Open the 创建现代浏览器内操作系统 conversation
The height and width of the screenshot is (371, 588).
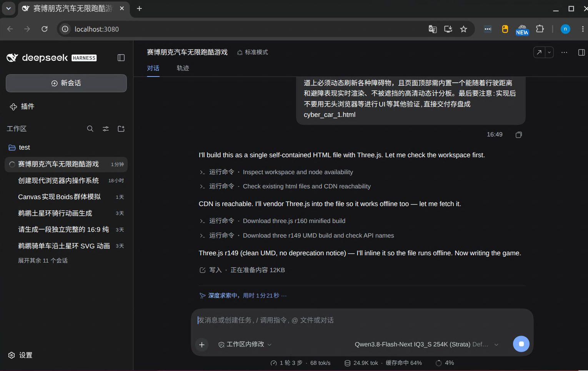[66, 181]
